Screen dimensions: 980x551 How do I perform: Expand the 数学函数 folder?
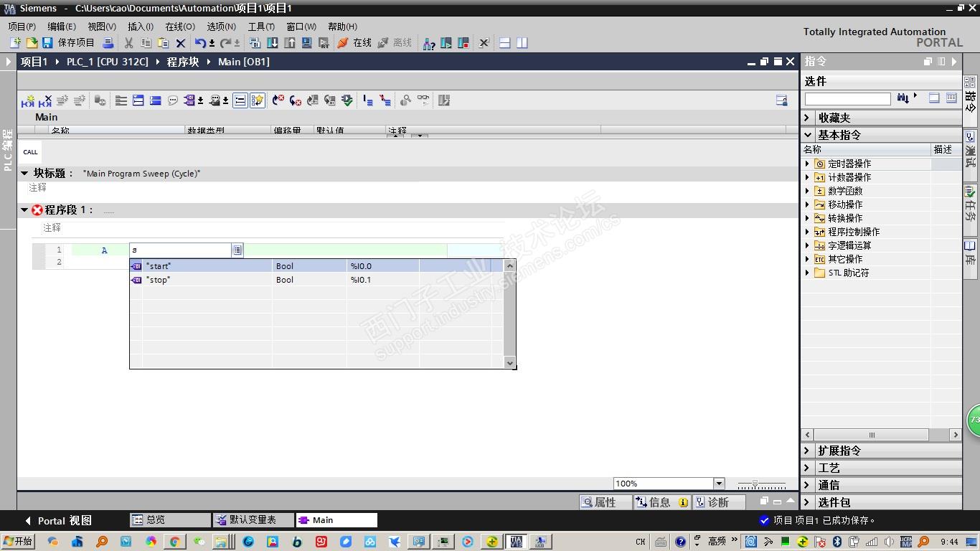(807, 191)
